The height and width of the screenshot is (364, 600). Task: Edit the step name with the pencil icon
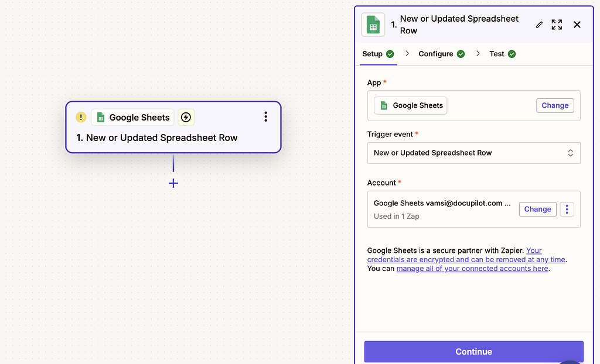pos(539,25)
